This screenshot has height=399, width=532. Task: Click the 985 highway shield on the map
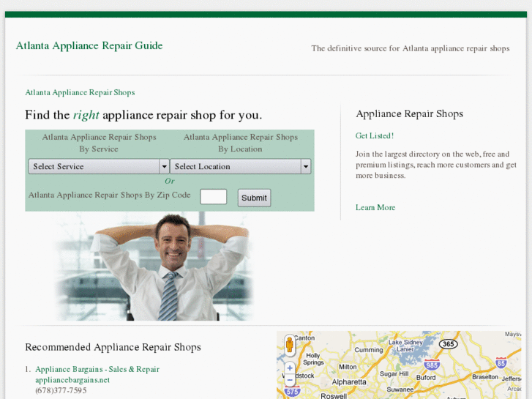click(432, 365)
